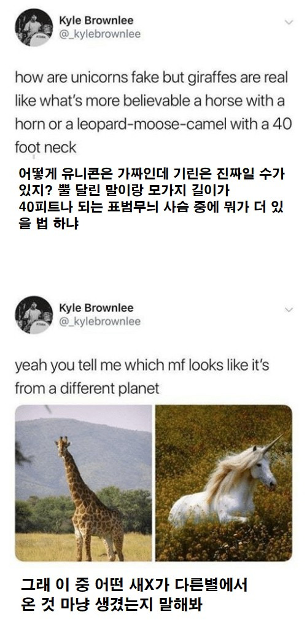Expand the second tweet's chevron options menu
This screenshot has width=307, height=644.
click(x=289, y=309)
